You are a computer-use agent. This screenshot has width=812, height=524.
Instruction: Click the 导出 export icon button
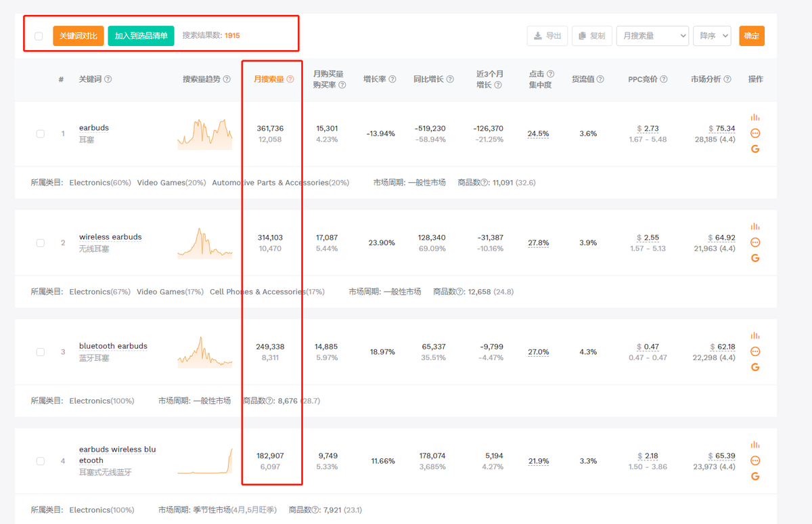coord(547,36)
